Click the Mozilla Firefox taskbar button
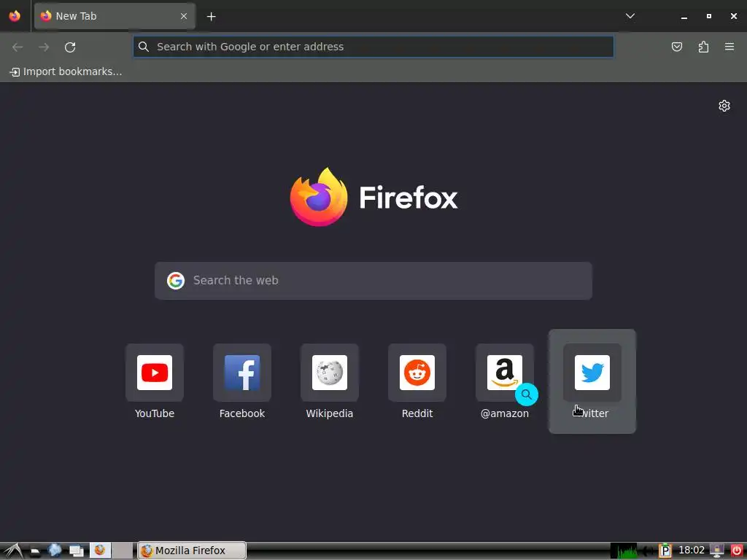The image size is (747, 560). 192,551
